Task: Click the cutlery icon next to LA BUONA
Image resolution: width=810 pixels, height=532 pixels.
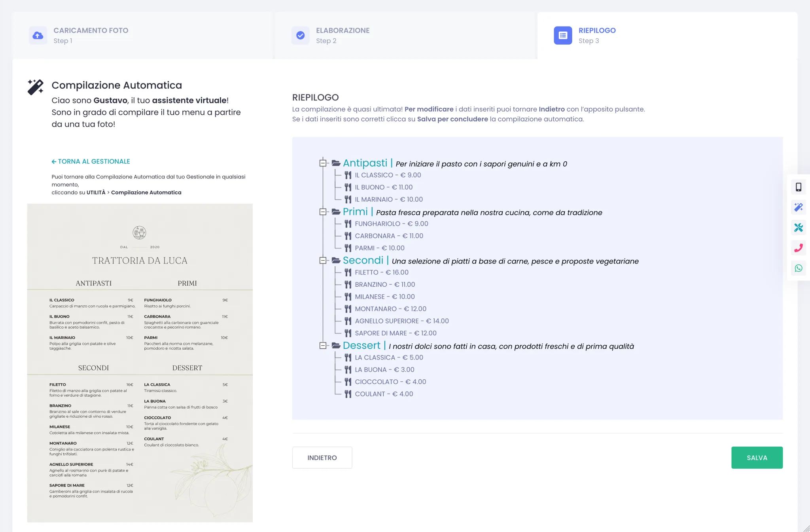Action: [x=348, y=370]
